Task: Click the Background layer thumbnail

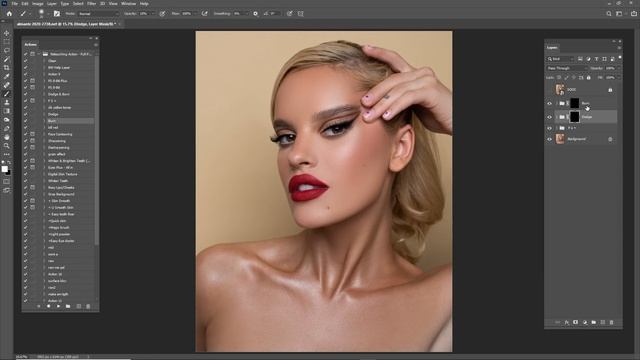Action: (560, 139)
